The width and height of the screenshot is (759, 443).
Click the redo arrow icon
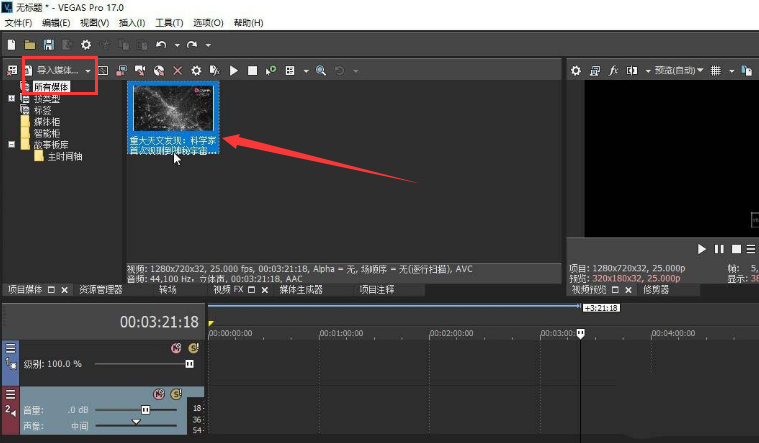pyautogui.click(x=192, y=45)
